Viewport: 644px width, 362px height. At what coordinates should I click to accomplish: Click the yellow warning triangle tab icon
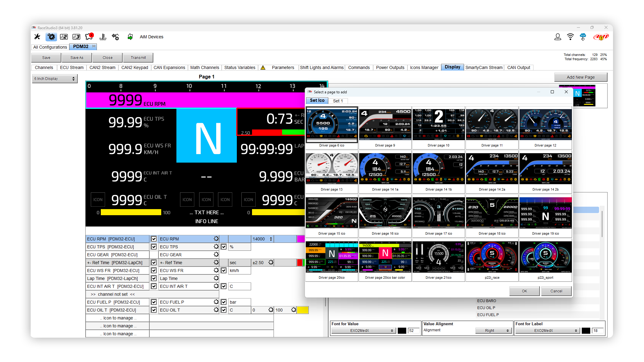(263, 67)
